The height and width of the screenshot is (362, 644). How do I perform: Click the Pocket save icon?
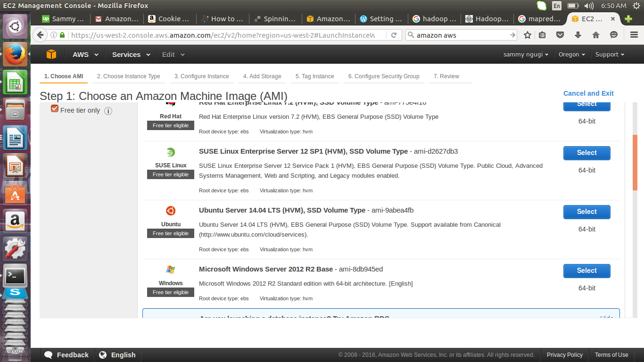(x=560, y=35)
